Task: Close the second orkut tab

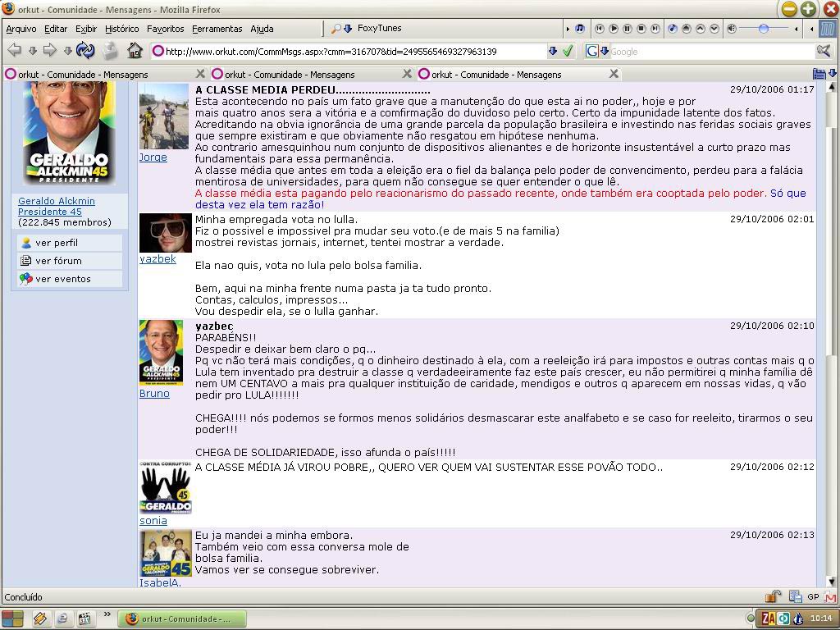Action: pos(407,73)
